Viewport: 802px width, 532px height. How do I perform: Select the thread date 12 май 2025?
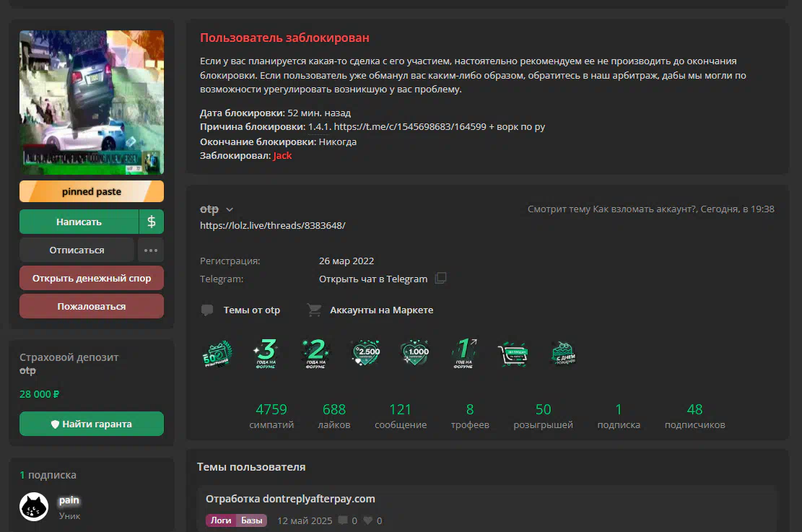(305, 520)
